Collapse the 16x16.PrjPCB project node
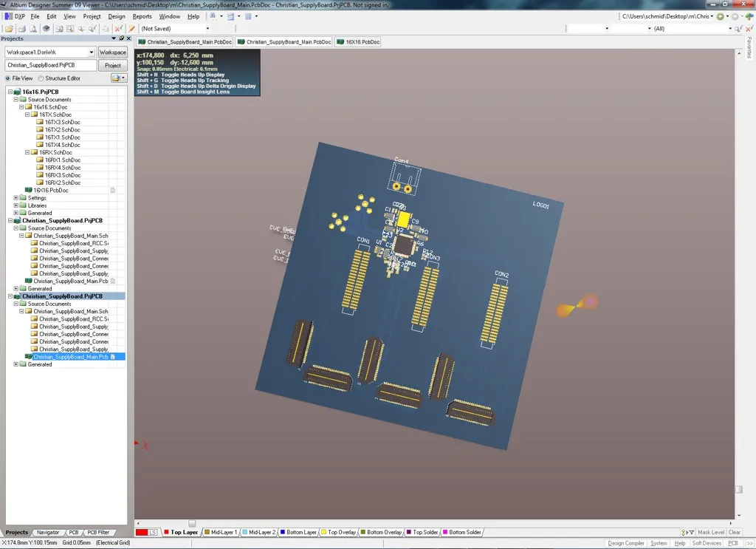This screenshot has width=756, height=549. click(x=10, y=92)
